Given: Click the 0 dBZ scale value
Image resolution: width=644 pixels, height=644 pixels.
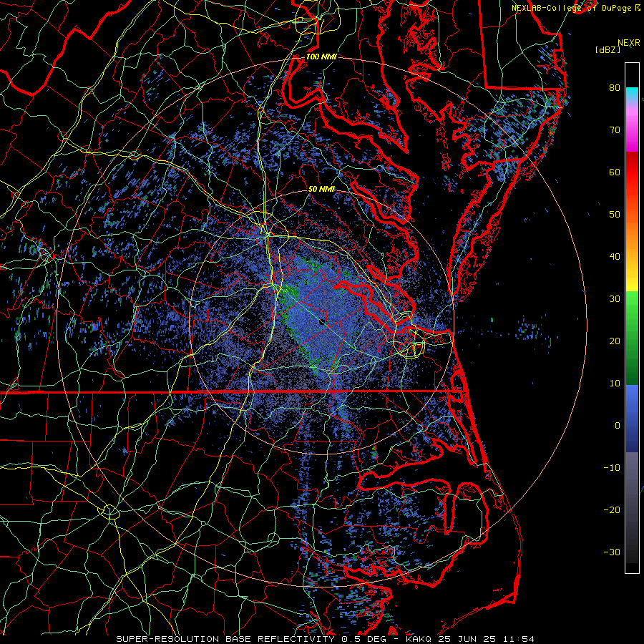Looking at the screenshot, I should (x=618, y=426).
